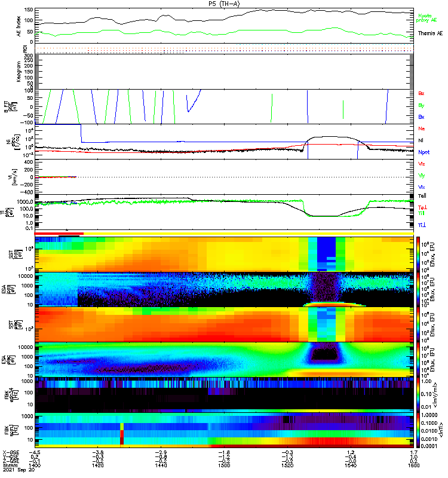Click the blue "Ti⊥" legend entry
Image resolution: width=448 pixels, height=478 pixels.
coord(422,225)
